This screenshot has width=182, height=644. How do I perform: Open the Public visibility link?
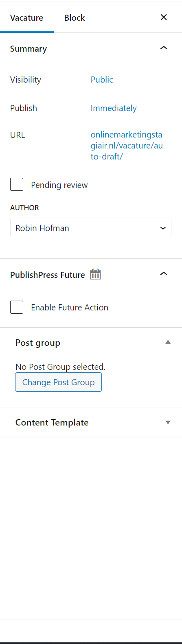[102, 79]
